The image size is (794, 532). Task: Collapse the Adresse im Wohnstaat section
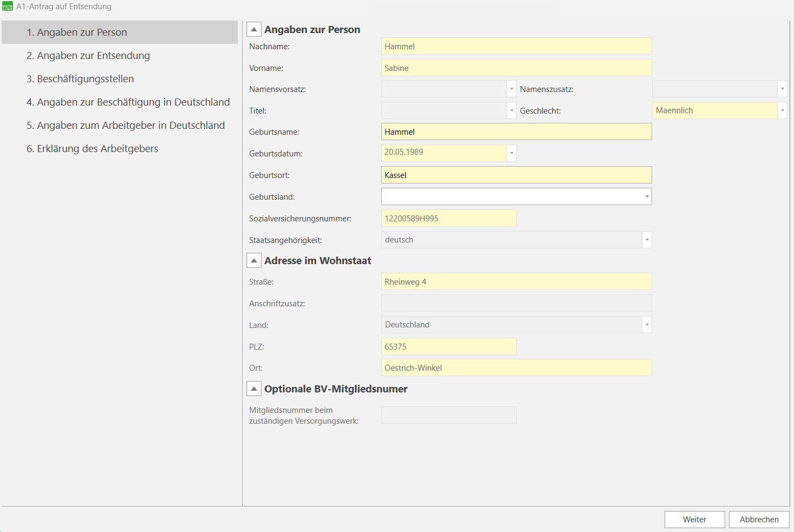click(254, 261)
